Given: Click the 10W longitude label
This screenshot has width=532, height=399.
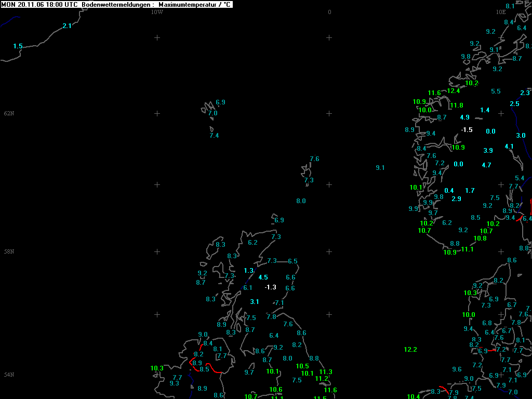Looking at the screenshot, I should 157,12.
